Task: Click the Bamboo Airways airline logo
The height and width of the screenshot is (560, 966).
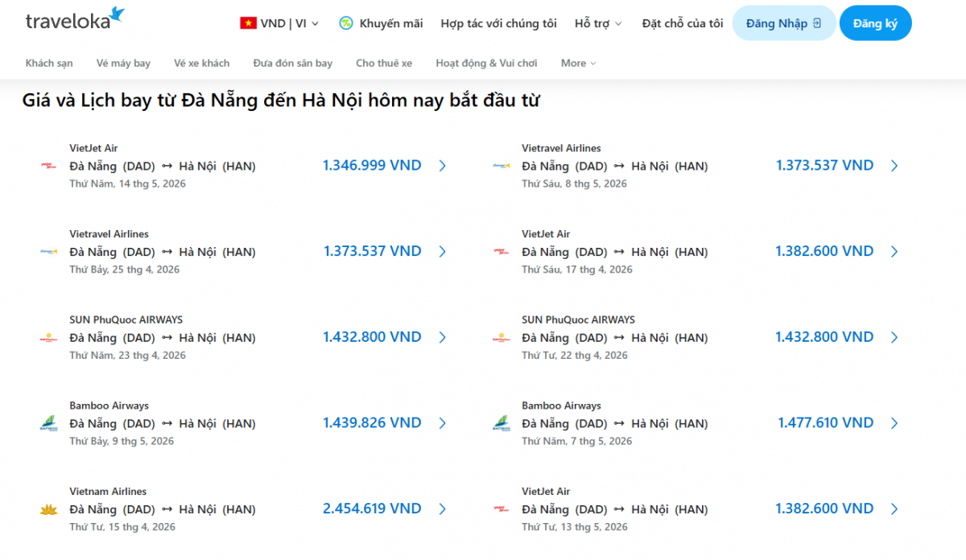Action: click(50, 422)
